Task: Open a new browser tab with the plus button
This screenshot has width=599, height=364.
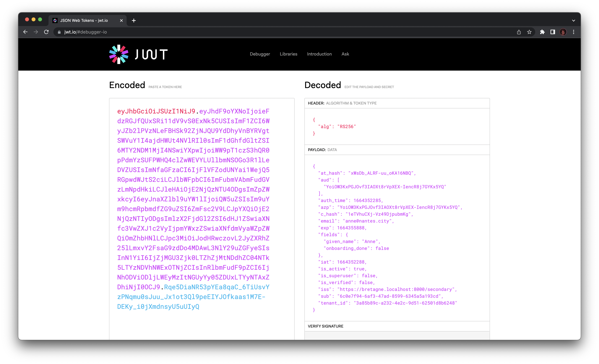Action: tap(134, 20)
